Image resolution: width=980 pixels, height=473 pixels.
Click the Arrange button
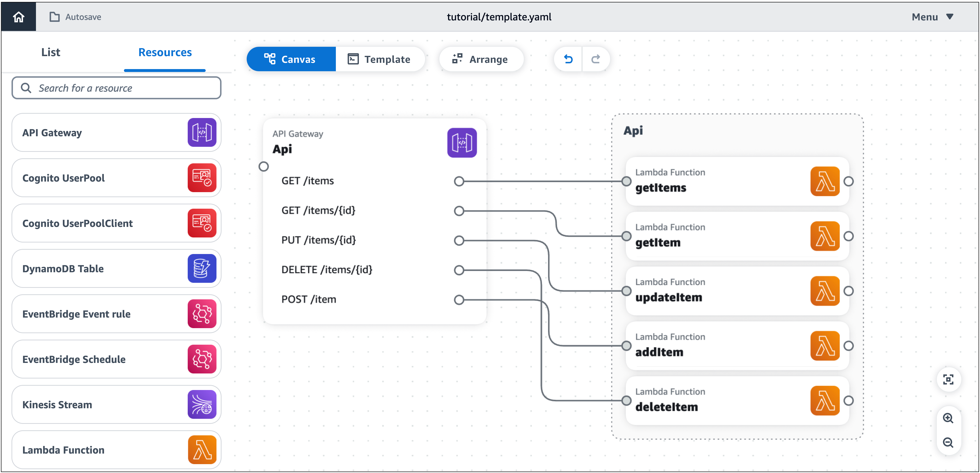(x=481, y=59)
